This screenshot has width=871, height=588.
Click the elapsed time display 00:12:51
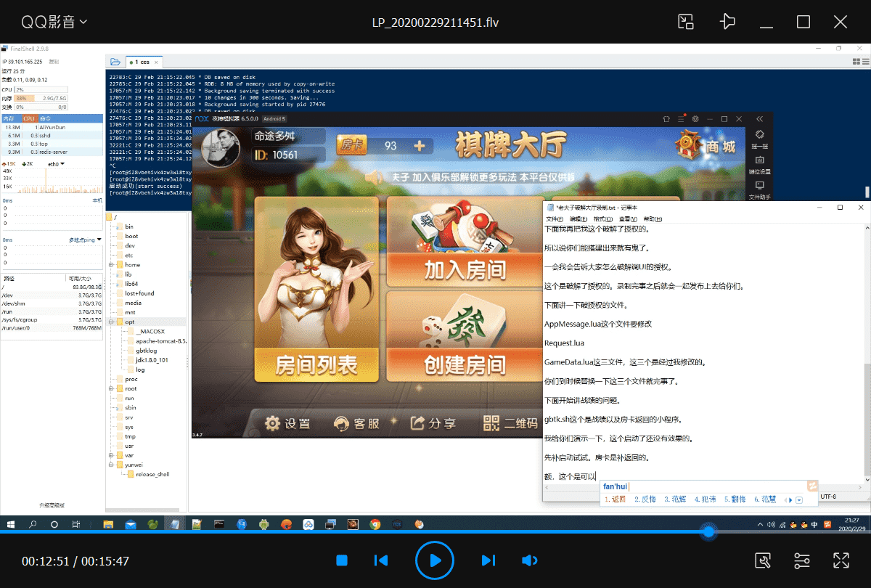pyautogui.click(x=46, y=561)
